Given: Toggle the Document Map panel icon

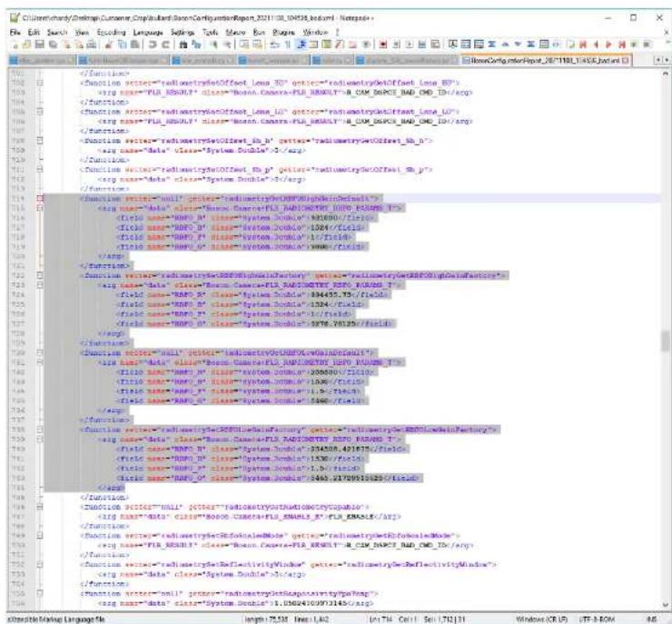Looking at the screenshot, I should click(327, 45).
